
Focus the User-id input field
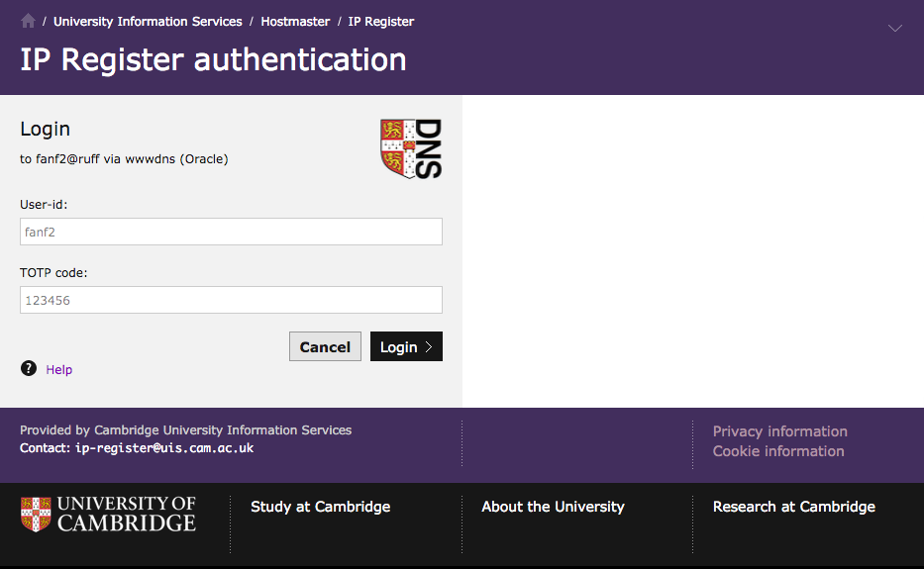tap(231, 232)
